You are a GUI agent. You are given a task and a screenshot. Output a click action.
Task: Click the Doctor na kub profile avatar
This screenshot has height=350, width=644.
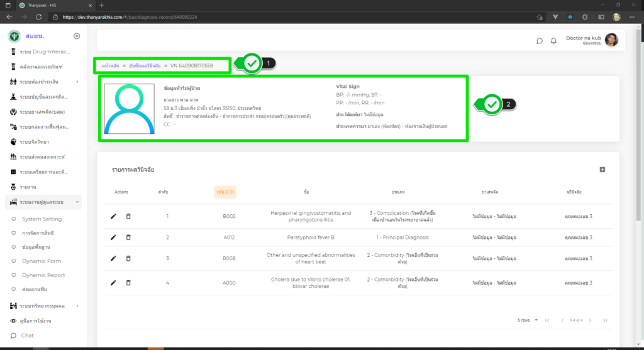click(x=611, y=40)
